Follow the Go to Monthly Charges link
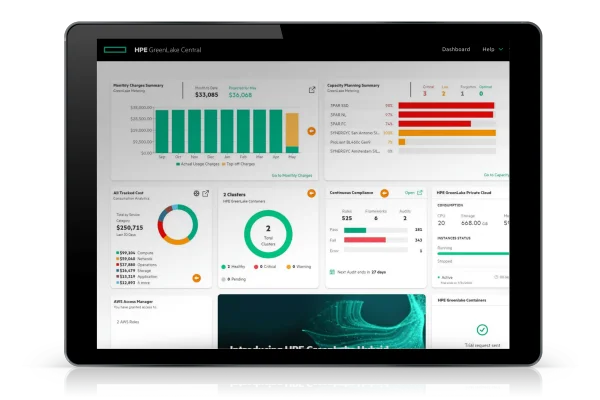Screen dimensions: 600x400 click(292, 176)
